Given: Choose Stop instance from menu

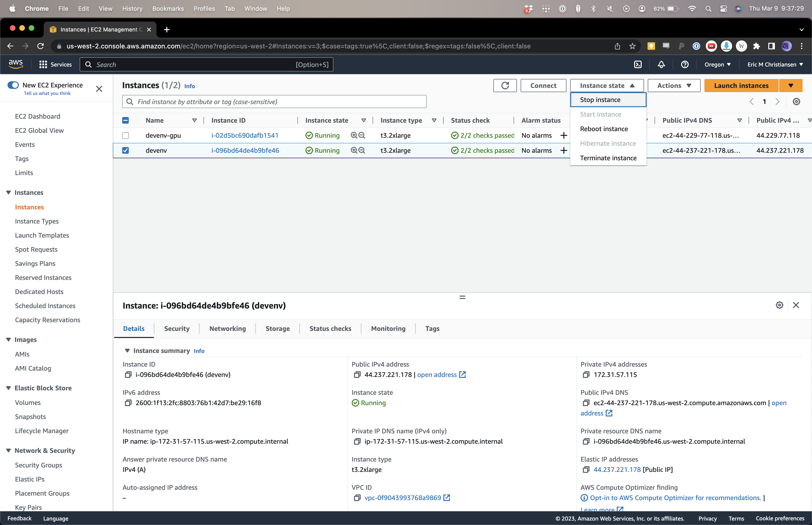Looking at the screenshot, I should [x=600, y=100].
